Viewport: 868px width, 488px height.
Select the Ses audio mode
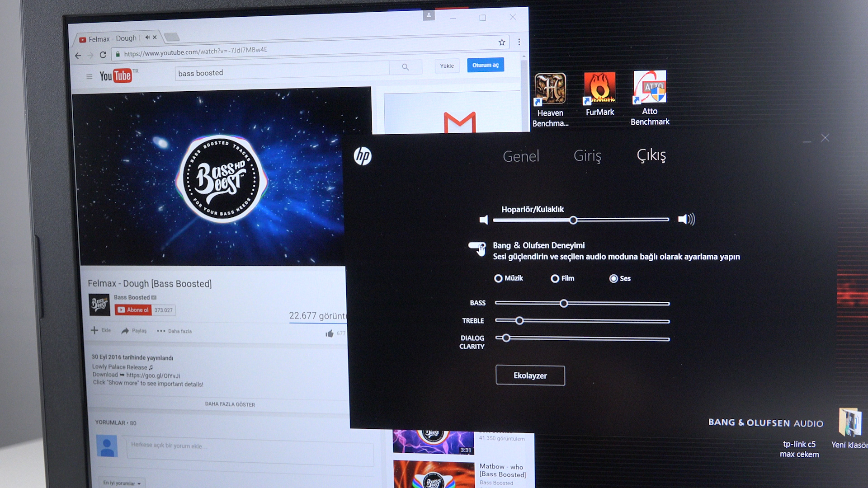click(x=620, y=278)
